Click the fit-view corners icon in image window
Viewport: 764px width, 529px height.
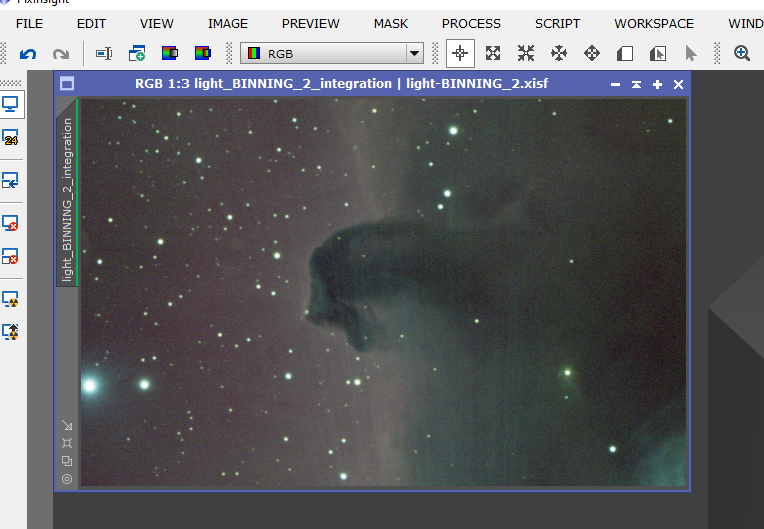coord(67,443)
